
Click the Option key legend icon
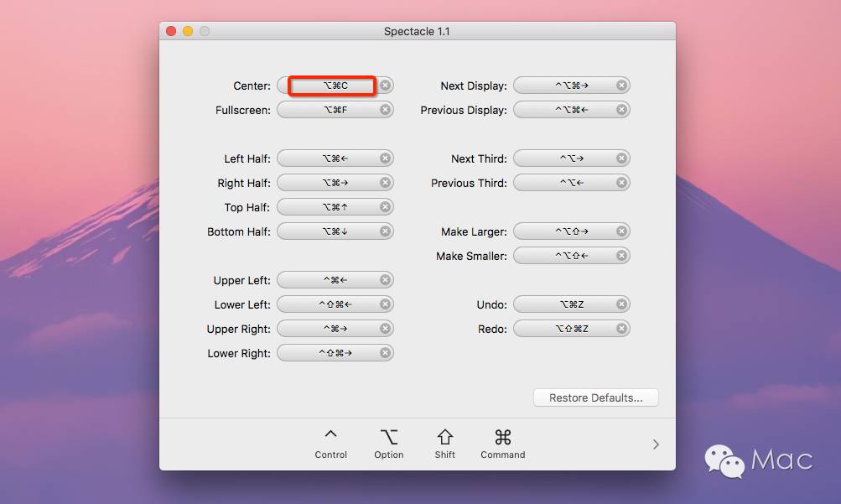click(x=389, y=437)
